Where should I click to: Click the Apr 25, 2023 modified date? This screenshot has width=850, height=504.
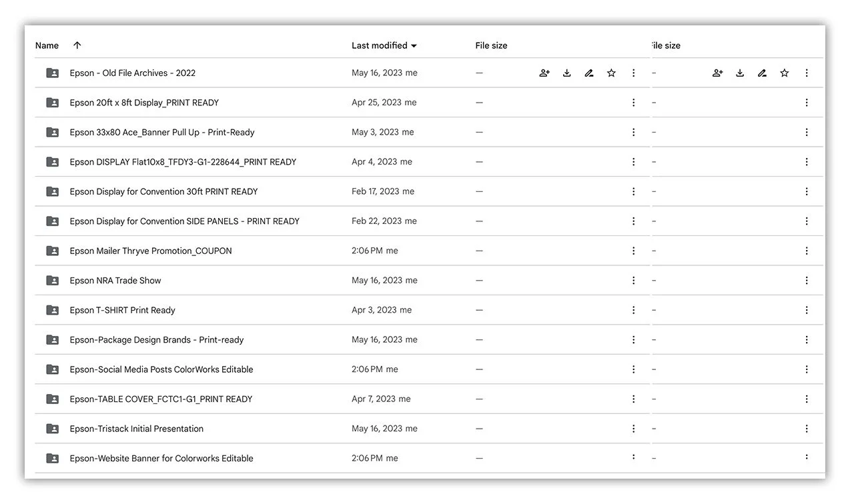point(377,103)
